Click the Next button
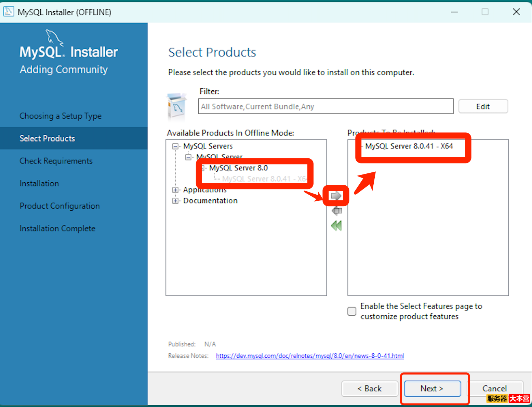 pyautogui.click(x=432, y=389)
